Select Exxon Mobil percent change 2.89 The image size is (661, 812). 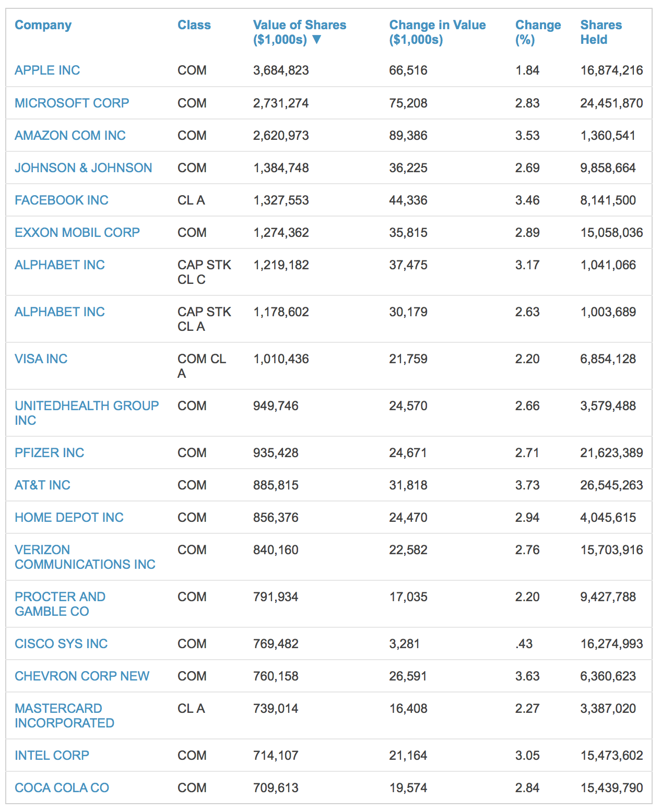click(527, 233)
